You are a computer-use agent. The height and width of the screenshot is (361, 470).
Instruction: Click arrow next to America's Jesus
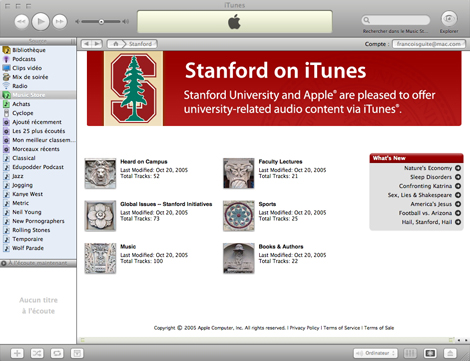458,204
